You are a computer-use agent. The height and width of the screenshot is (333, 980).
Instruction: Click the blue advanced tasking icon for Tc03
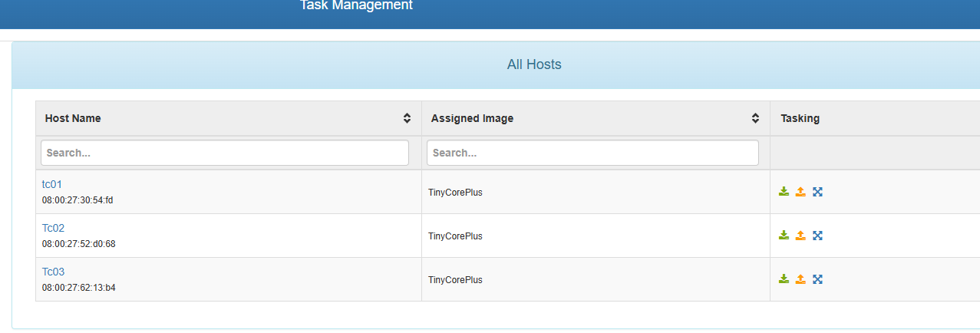point(817,279)
